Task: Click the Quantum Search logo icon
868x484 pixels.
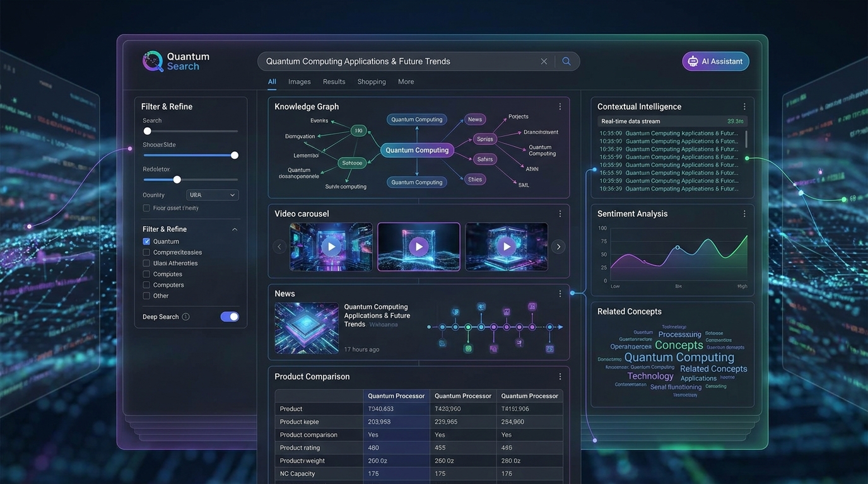Action: pos(153,61)
